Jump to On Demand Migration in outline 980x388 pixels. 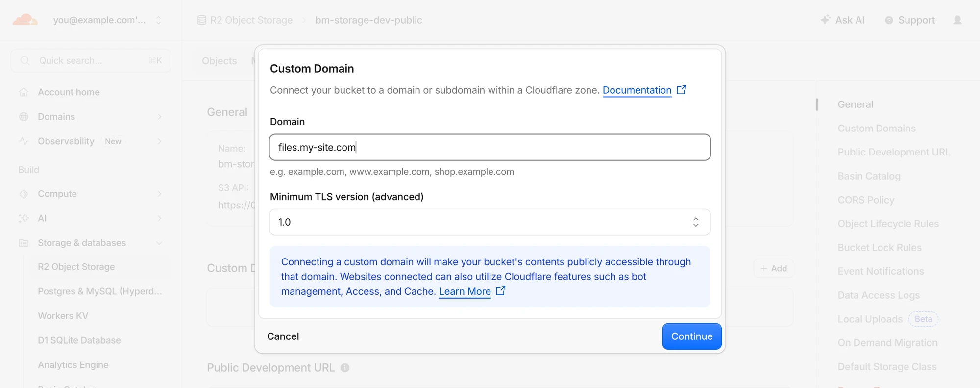[x=887, y=343]
